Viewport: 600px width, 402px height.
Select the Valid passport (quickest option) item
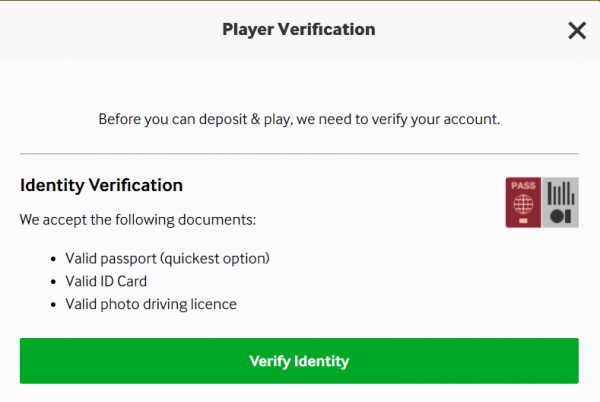click(167, 259)
